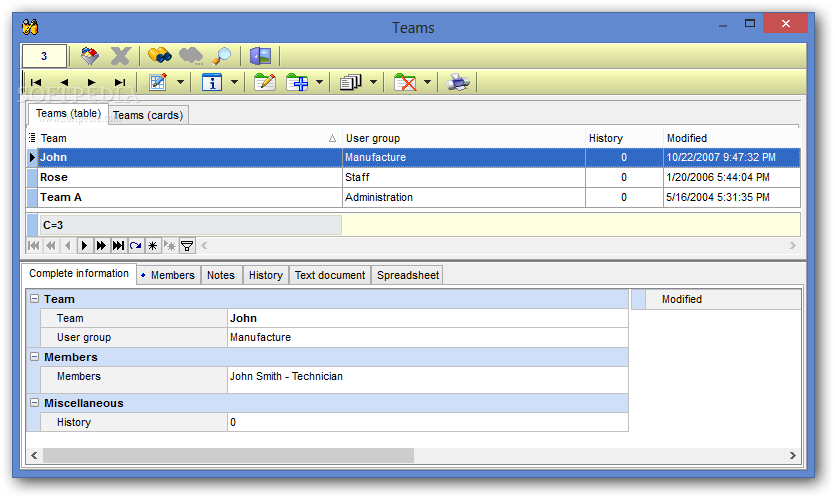
Task: Open the Complete information tab
Action: click(x=79, y=273)
